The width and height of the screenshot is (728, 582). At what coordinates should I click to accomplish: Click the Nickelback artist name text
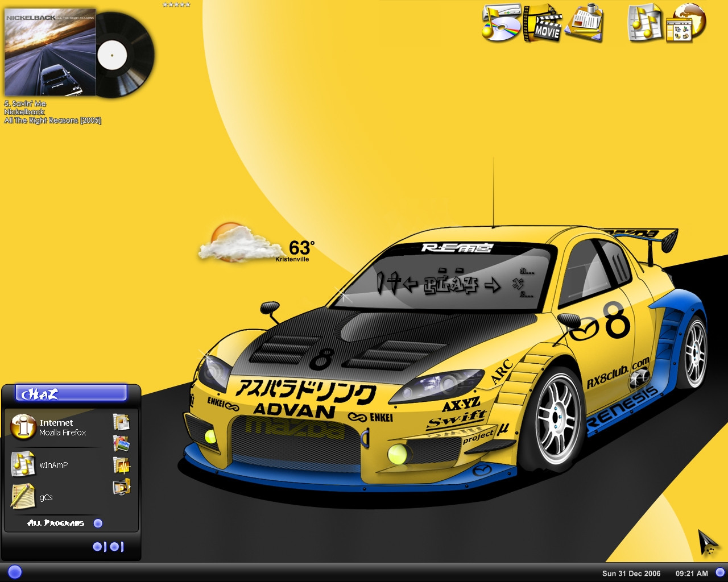(24, 112)
